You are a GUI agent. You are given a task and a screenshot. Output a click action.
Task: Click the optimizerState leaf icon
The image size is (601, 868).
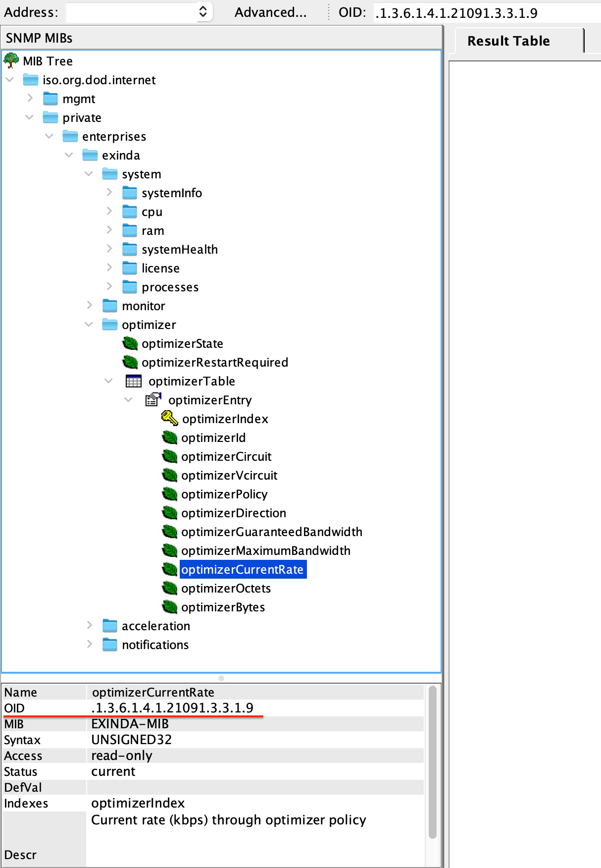130,343
